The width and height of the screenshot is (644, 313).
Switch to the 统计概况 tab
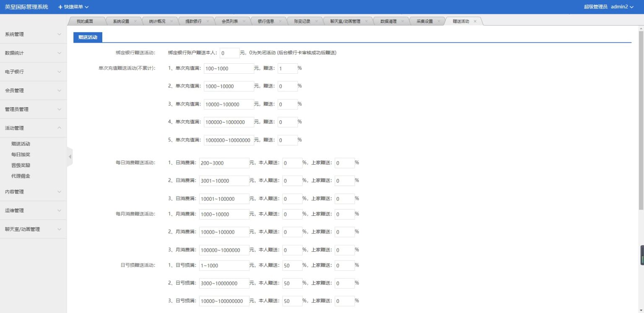point(157,21)
